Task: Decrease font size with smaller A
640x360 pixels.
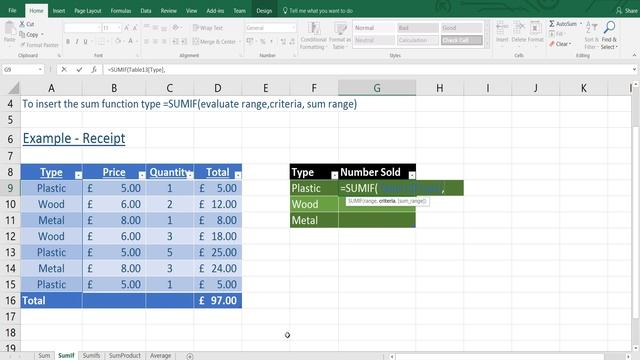Action: point(135,28)
